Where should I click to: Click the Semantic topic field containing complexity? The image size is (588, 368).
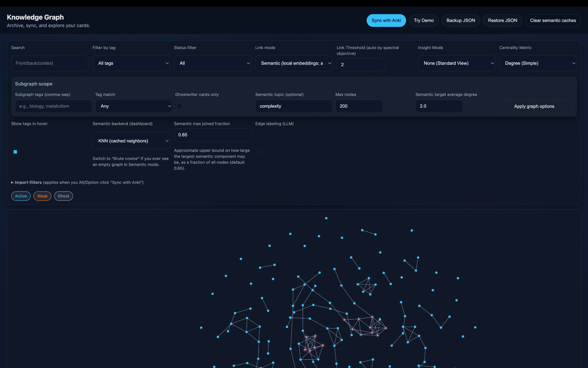294,106
